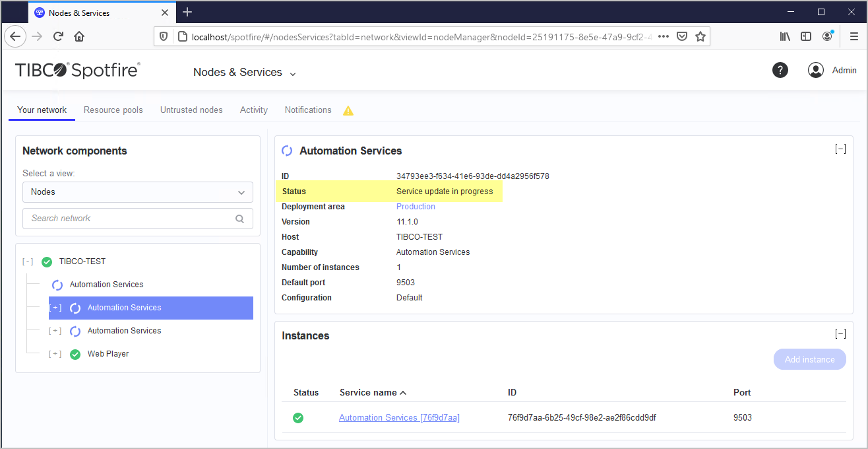
Task: Open the Nodes view dropdown
Action: (x=138, y=192)
